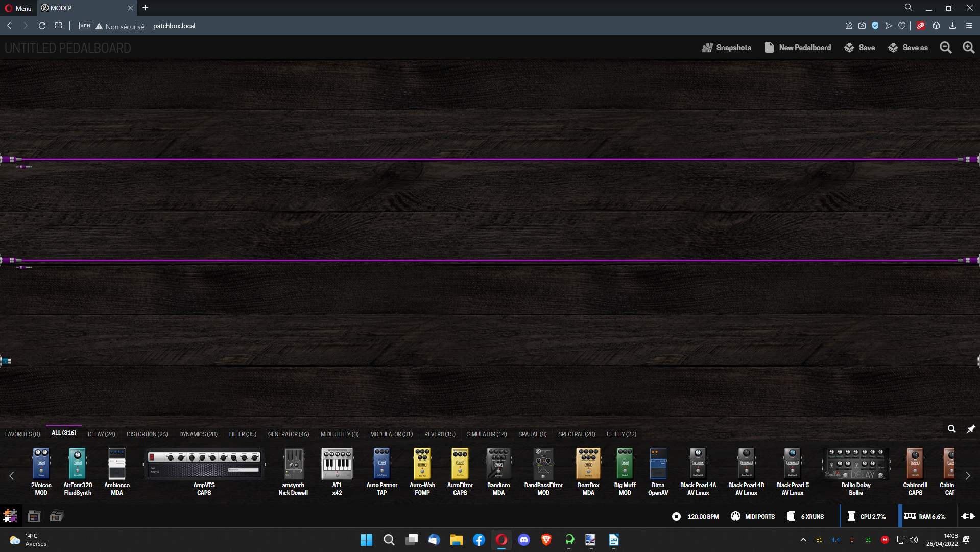
Task: Switch to the Favorites plugin tab
Action: 22,434
